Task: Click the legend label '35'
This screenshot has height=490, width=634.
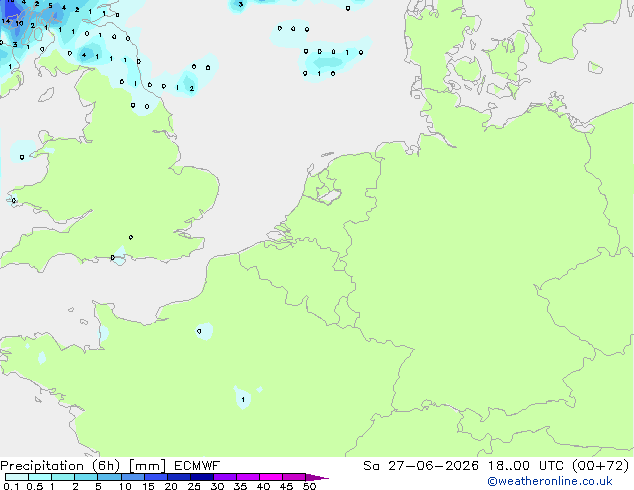Action: [x=240, y=486]
